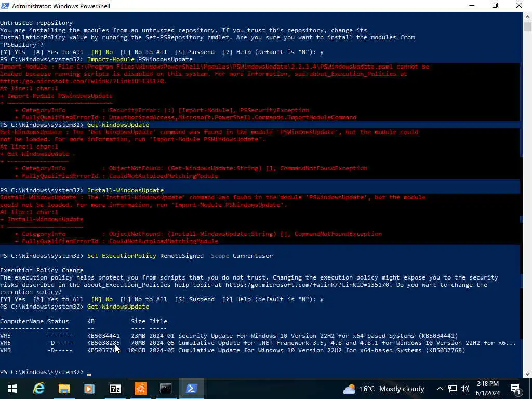Open the volume speaker tray icon
Screen dimensions: 532x399
tap(465, 389)
